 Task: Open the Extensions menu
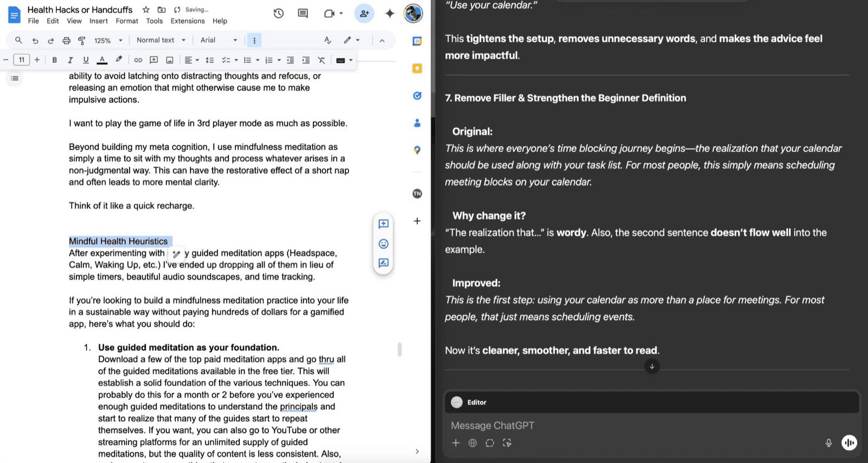tap(188, 21)
